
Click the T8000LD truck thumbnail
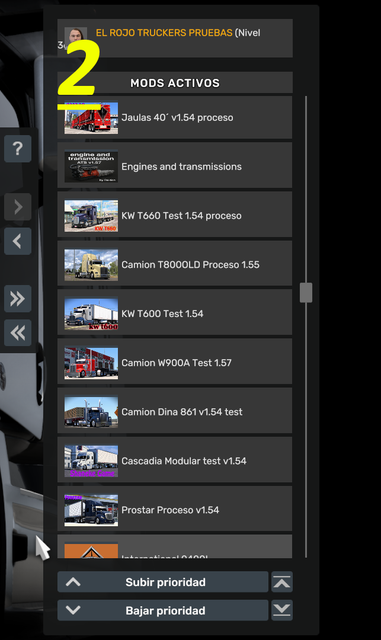91,265
